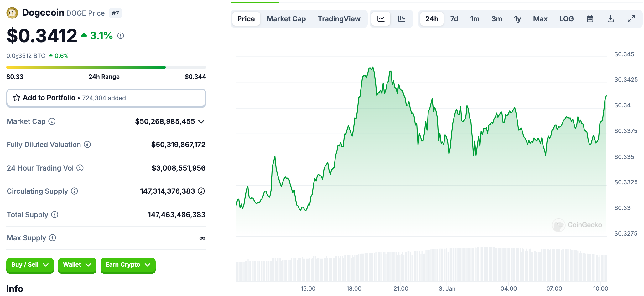Open the Buy / Sell dropdown
Image resolution: width=644 pixels, height=296 pixels.
point(30,265)
